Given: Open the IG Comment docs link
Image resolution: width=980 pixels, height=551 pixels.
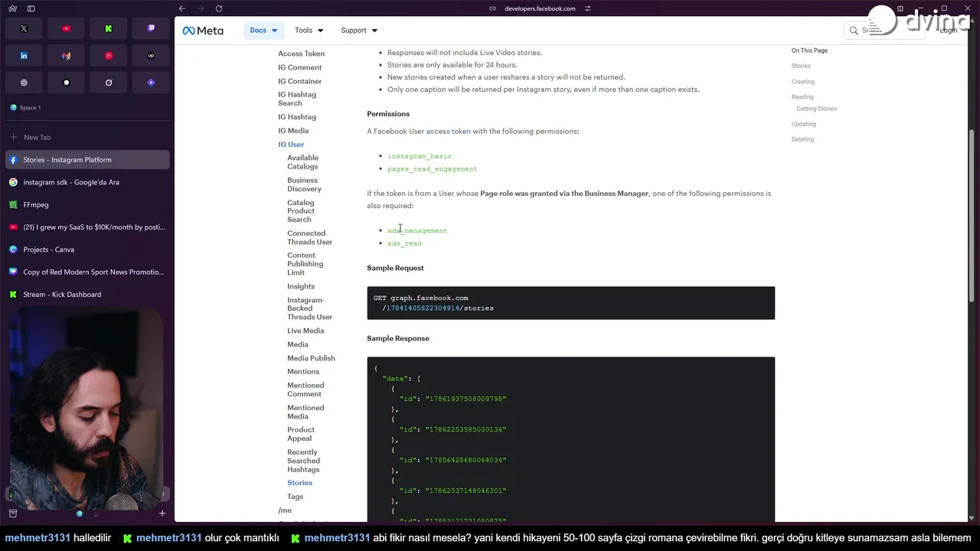Looking at the screenshot, I should tap(299, 67).
